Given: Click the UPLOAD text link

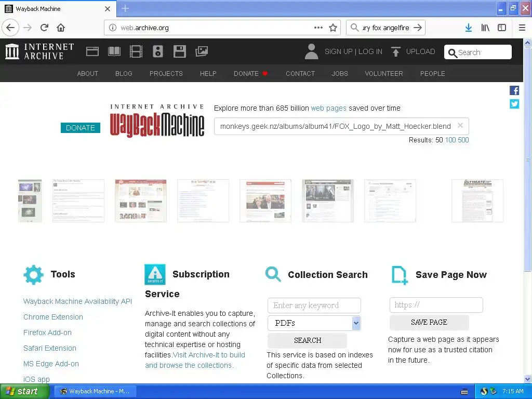Looking at the screenshot, I should 421,51.
